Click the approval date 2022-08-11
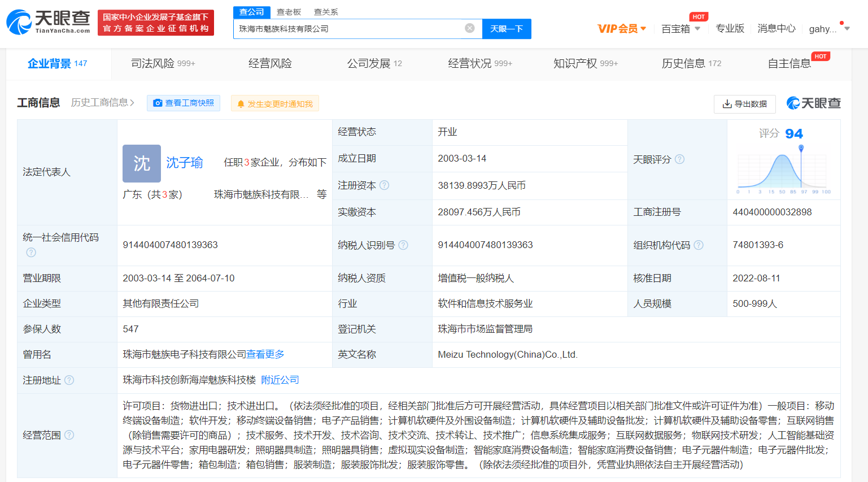868x482 pixels. click(x=756, y=278)
